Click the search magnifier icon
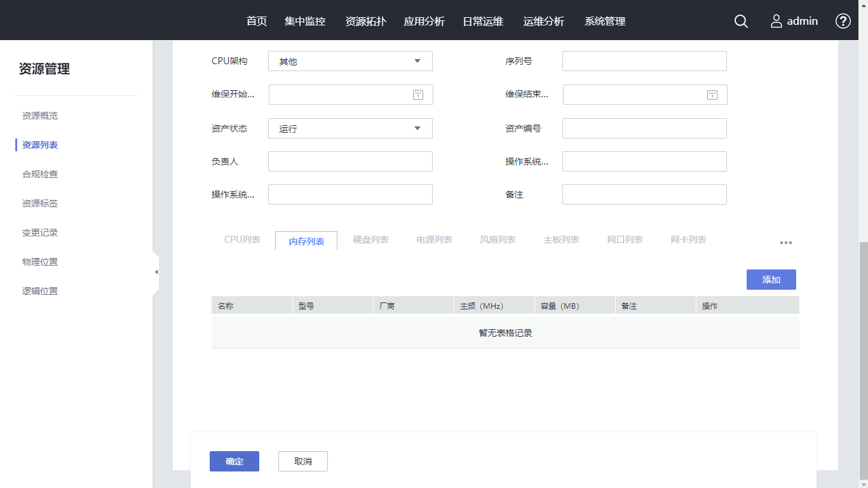 pos(741,21)
